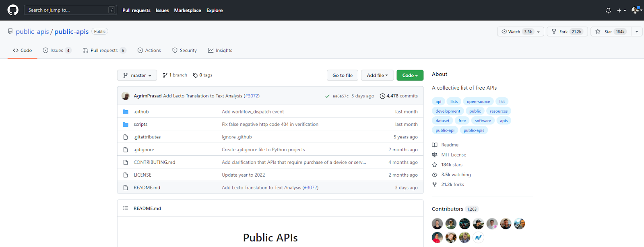644x247 pixels.
Task: Open the AgrimPrasad author link
Action: tap(147, 96)
